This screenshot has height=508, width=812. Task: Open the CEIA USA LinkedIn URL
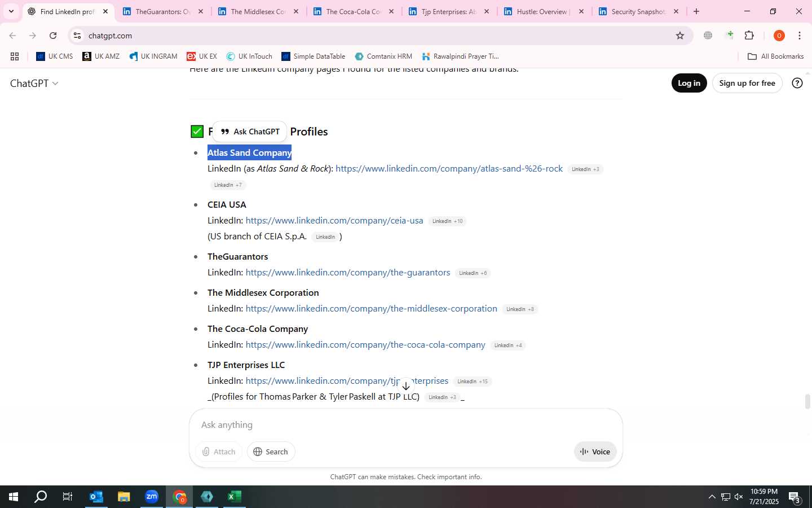pos(334,221)
